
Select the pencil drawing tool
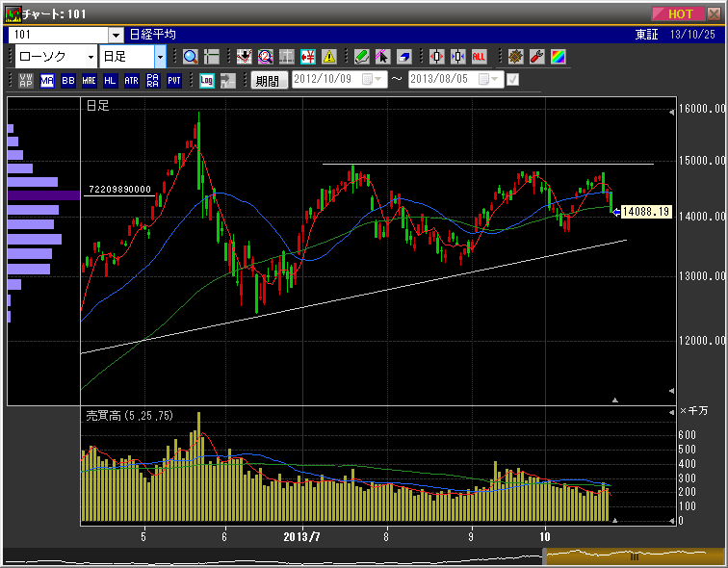(361, 57)
